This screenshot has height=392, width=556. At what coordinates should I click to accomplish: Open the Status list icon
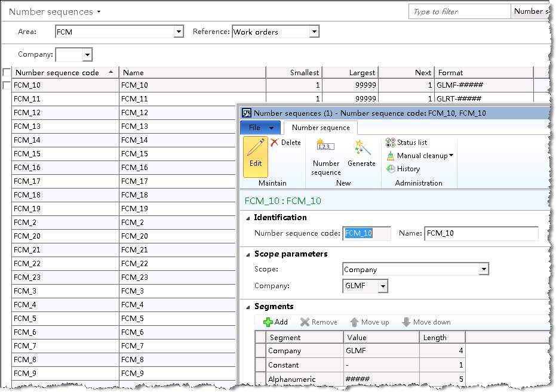pos(391,143)
